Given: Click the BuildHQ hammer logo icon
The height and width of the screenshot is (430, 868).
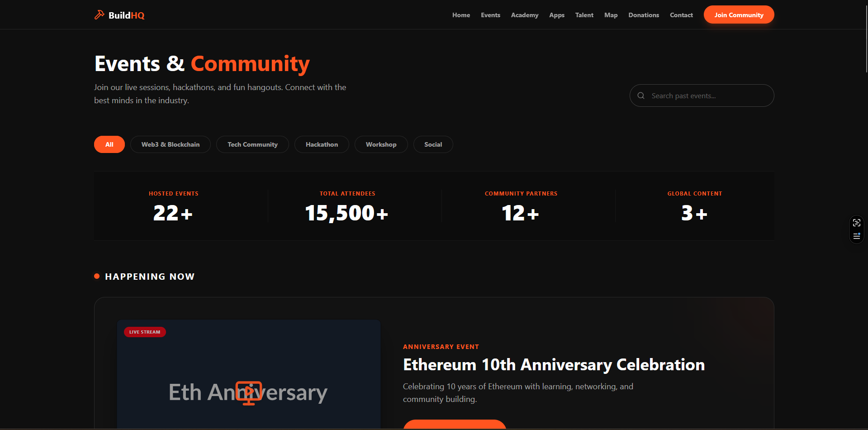Looking at the screenshot, I should [99, 15].
